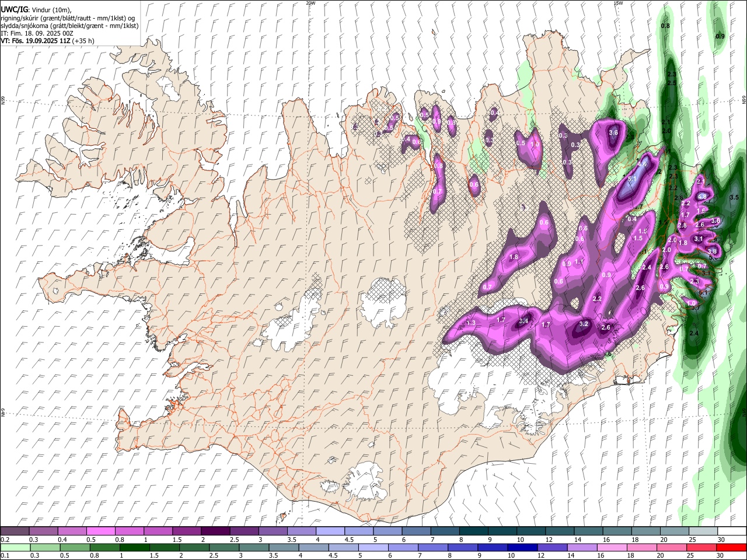
Task: Click the 3–3.5 grey-green lower legend swatch
Action: (254, 547)
